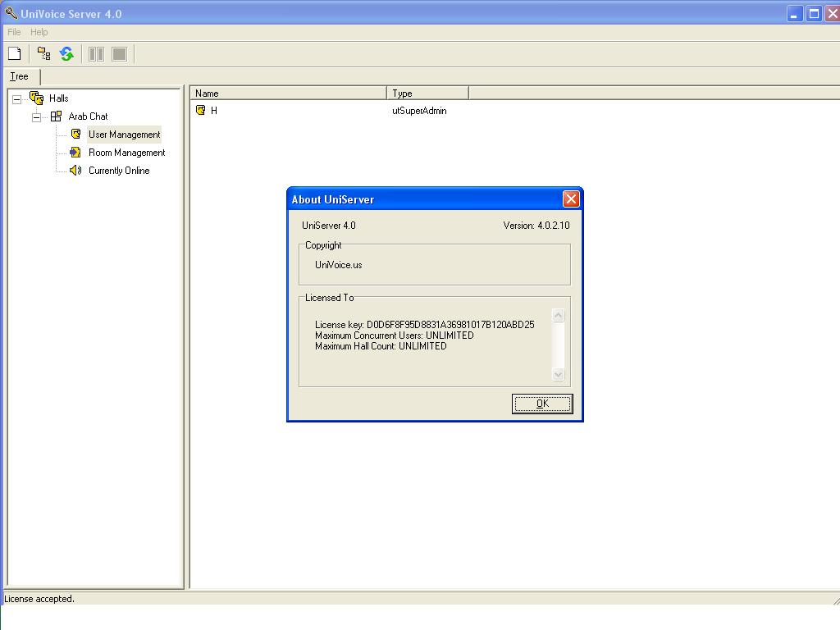Screen dimensions: 840x630
Task: Click the new blank document toolbar icon
Action: pyautogui.click(x=15, y=54)
